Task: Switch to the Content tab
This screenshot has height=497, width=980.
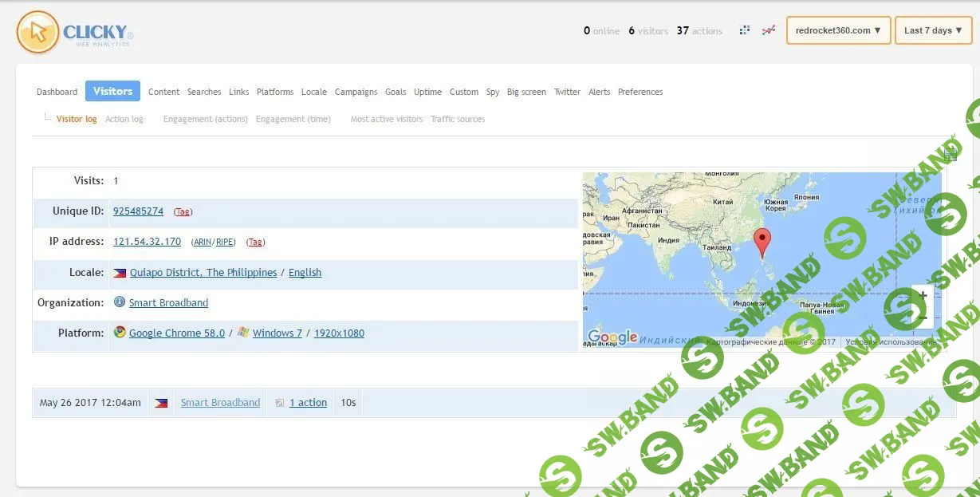Action: pos(163,92)
